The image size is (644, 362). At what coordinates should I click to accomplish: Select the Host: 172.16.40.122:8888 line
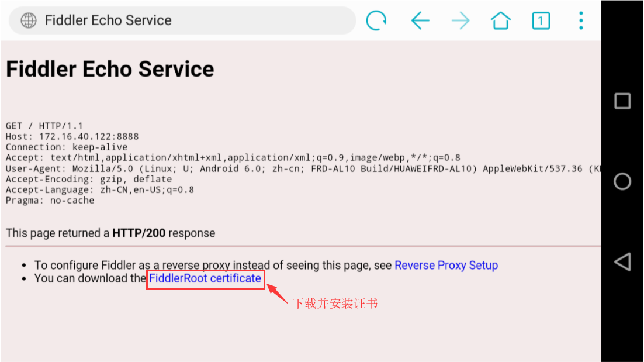coord(72,136)
